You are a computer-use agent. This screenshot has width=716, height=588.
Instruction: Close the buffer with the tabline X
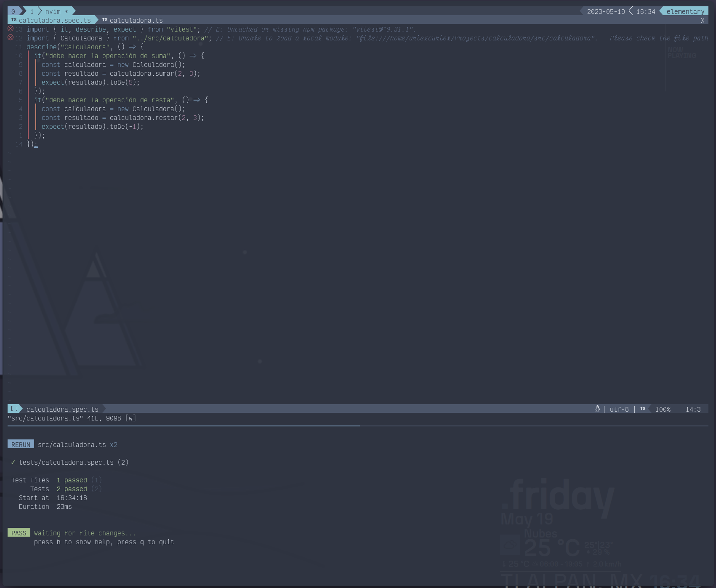(703, 20)
